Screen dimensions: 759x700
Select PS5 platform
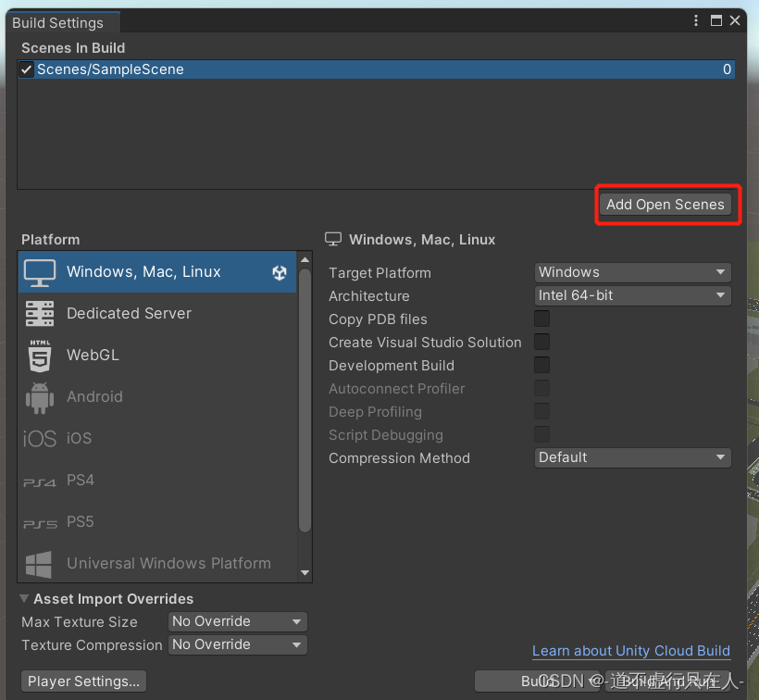coord(156,522)
